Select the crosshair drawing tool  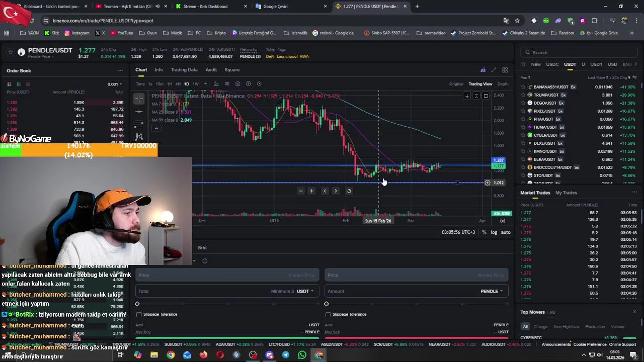point(139,99)
